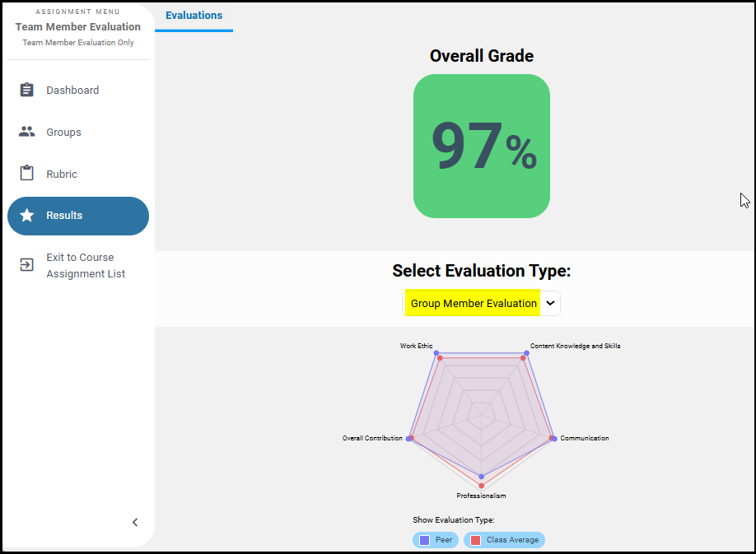
Task: Open the Rubric page
Action: 62,175
